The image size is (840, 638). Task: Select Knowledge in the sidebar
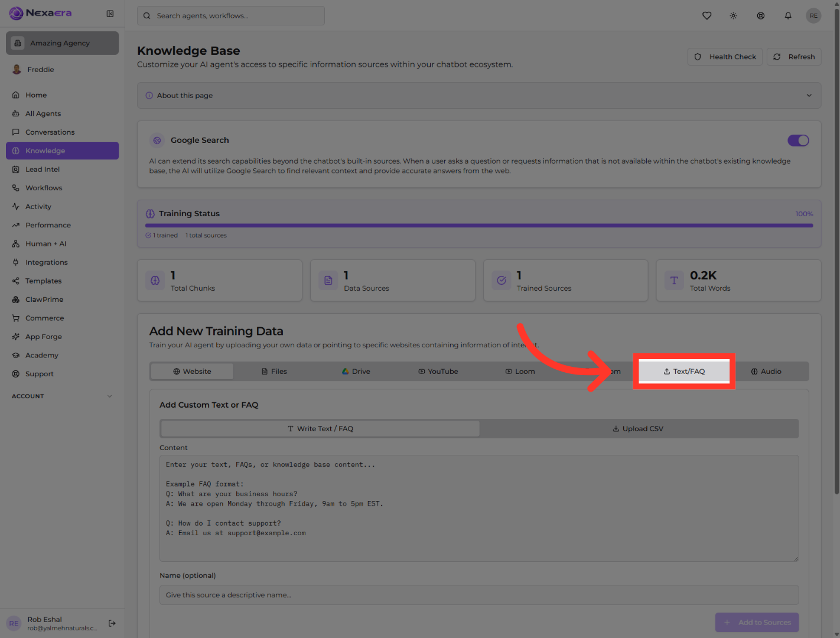pyautogui.click(x=62, y=151)
